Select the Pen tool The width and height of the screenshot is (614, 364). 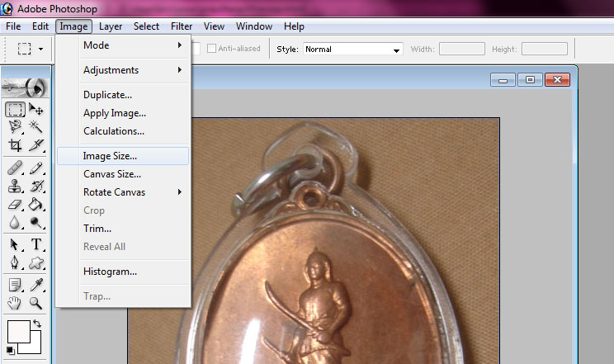pos(15,262)
